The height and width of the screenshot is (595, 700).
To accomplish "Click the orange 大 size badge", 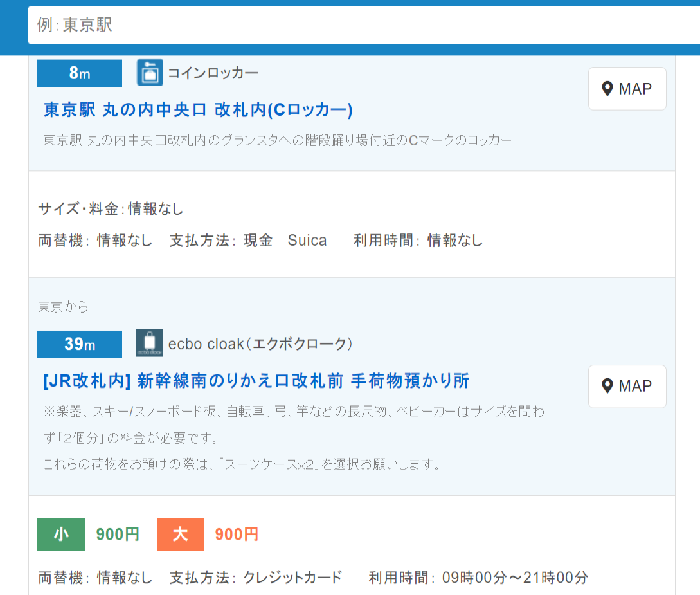I will 180,535.
